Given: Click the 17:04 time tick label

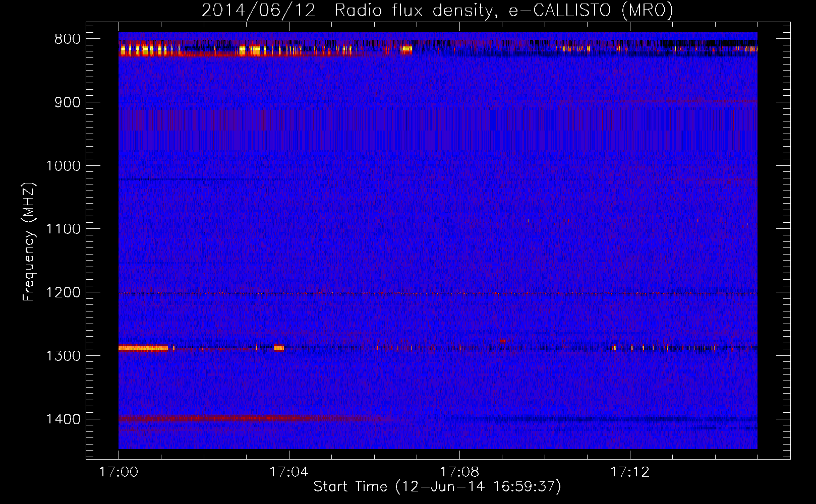Looking at the screenshot, I should [x=289, y=472].
